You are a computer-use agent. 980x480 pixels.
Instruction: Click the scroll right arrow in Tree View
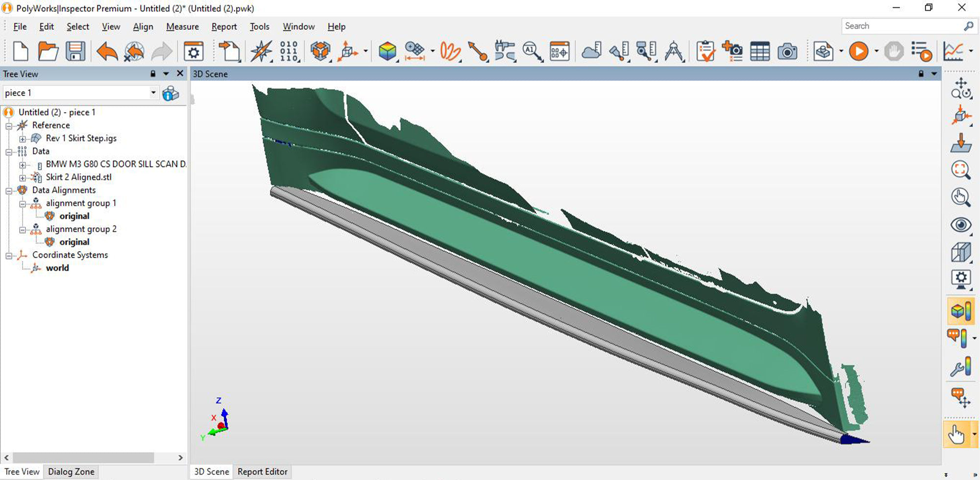click(180, 457)
